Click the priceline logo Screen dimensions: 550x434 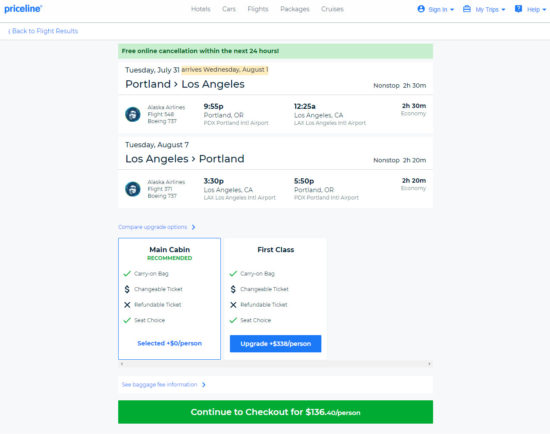coord(23,9)
